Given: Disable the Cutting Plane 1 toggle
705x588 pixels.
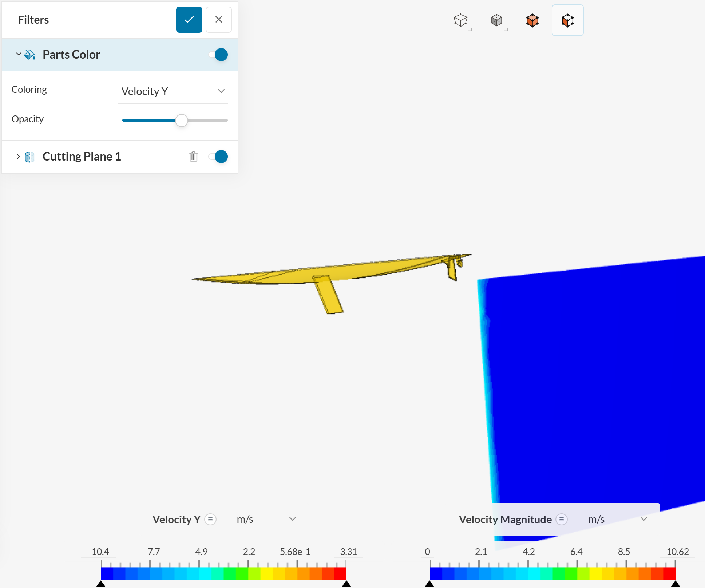Looking at the screenshot, I should tap(219, 157).
